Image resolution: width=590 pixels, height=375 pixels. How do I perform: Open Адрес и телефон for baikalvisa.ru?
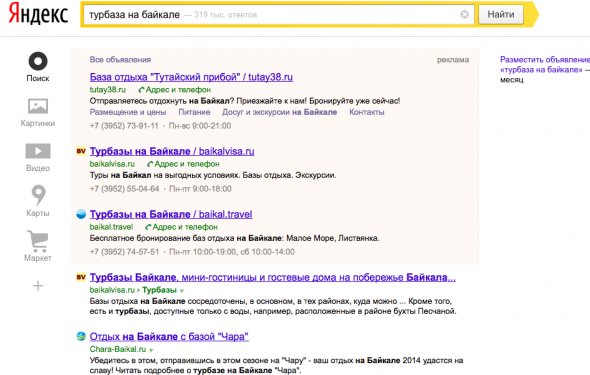(x=187, y=164)
